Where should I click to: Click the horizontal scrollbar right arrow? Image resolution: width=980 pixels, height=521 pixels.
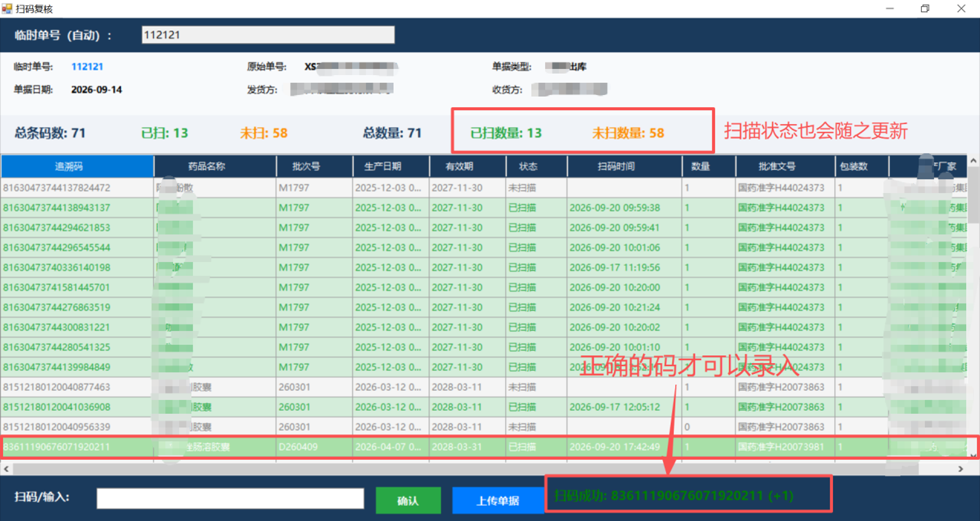point(961,469)
